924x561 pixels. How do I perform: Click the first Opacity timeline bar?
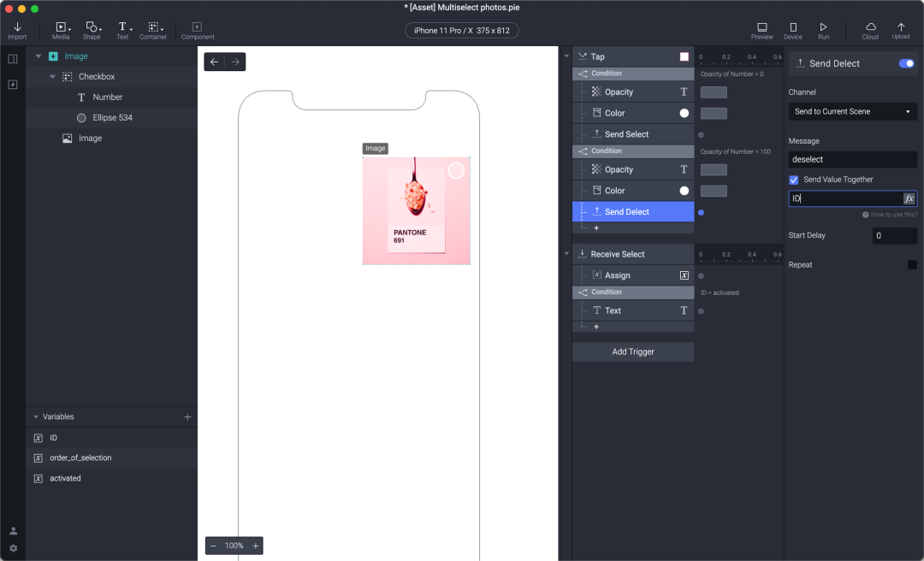714,92
